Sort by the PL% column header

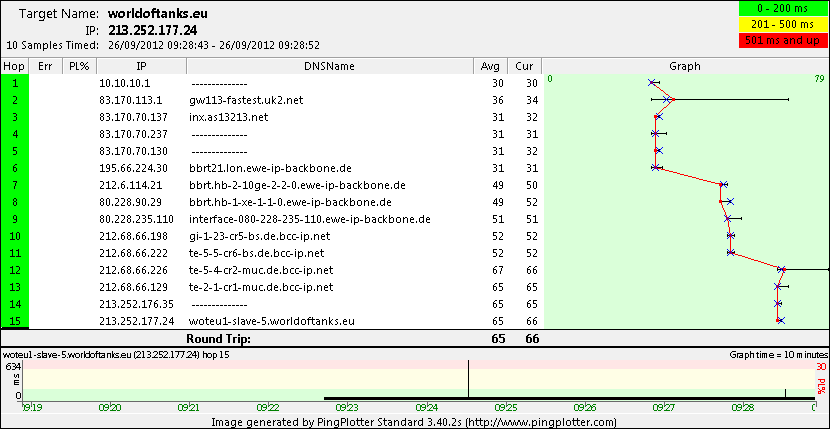[x=79, y=66]
